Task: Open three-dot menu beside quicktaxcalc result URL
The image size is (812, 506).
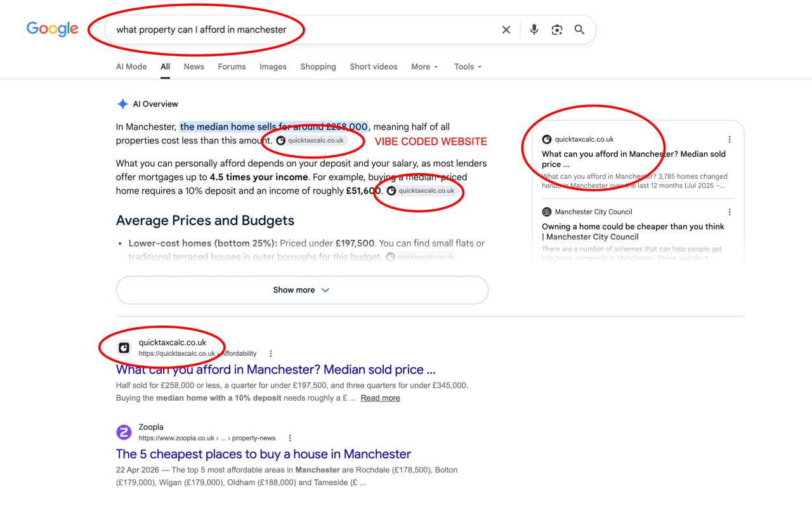Action: (x=271, y=354)
